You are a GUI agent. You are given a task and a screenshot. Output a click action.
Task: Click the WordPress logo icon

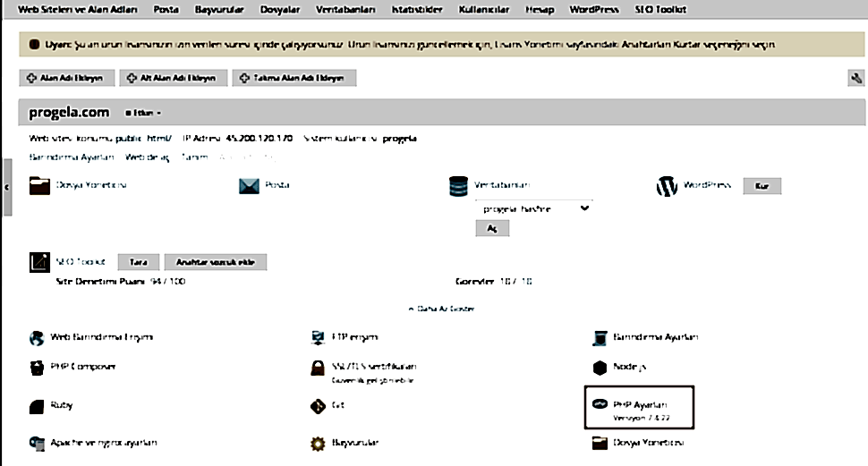[667, 187]
